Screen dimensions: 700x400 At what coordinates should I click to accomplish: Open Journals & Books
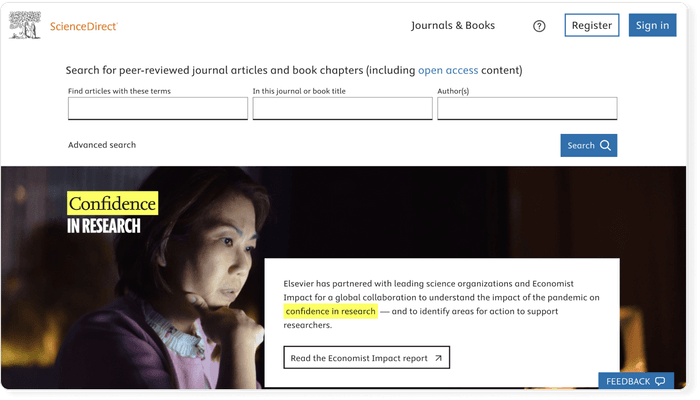click(453, 25)
